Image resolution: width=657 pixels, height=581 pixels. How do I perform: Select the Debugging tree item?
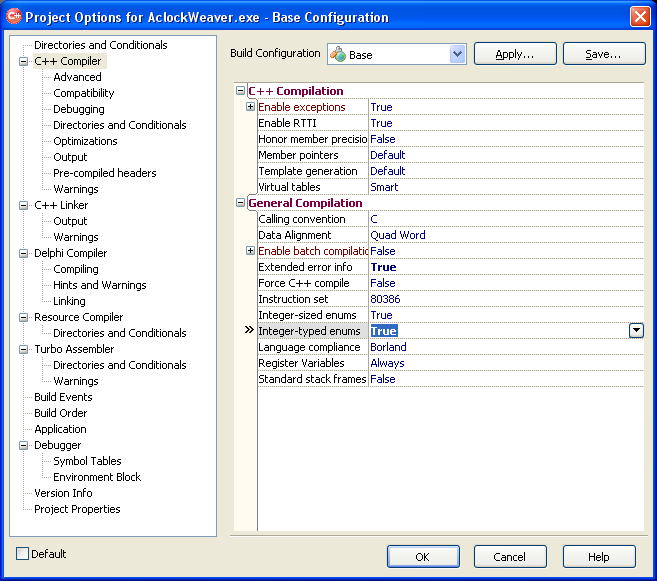[x=79, y=109]
